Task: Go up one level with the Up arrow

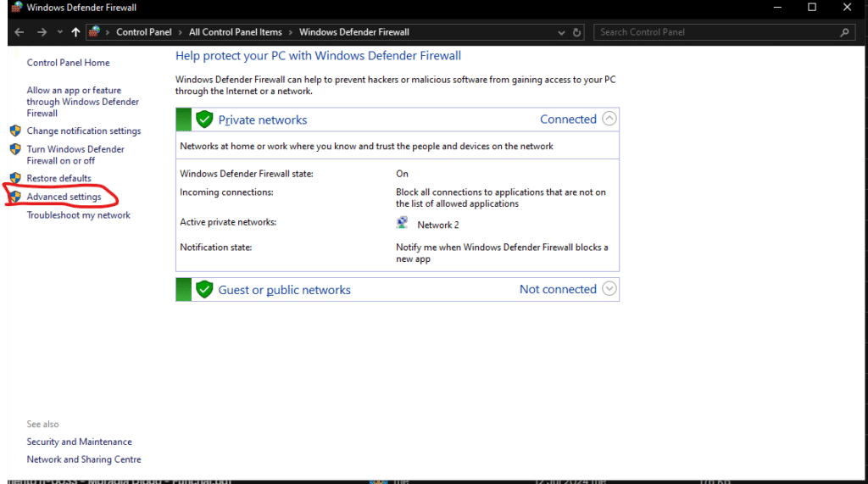Action: coord(75,32)
